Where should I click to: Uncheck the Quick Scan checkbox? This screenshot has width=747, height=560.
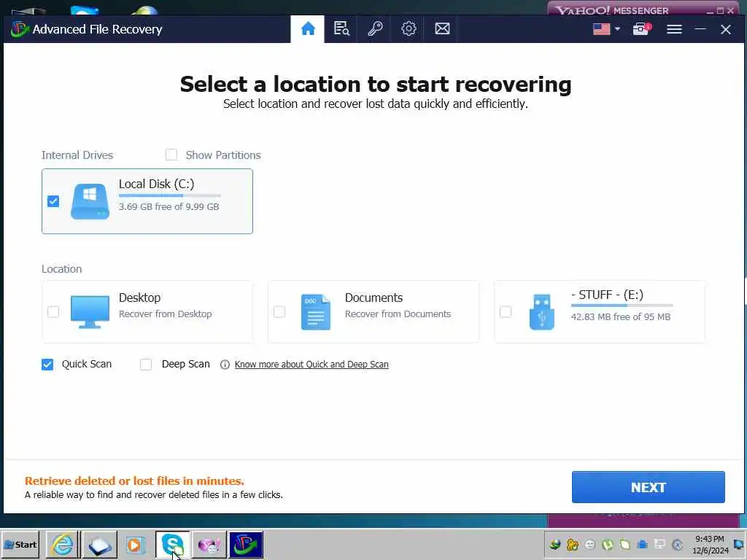click(47, 365)
